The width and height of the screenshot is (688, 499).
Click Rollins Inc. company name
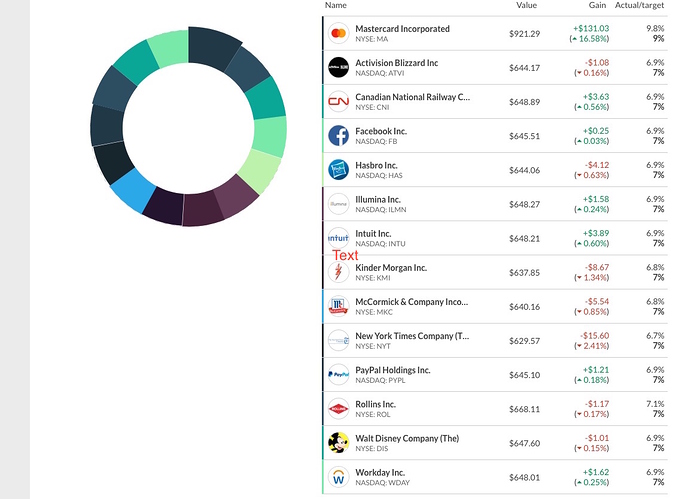375,405
